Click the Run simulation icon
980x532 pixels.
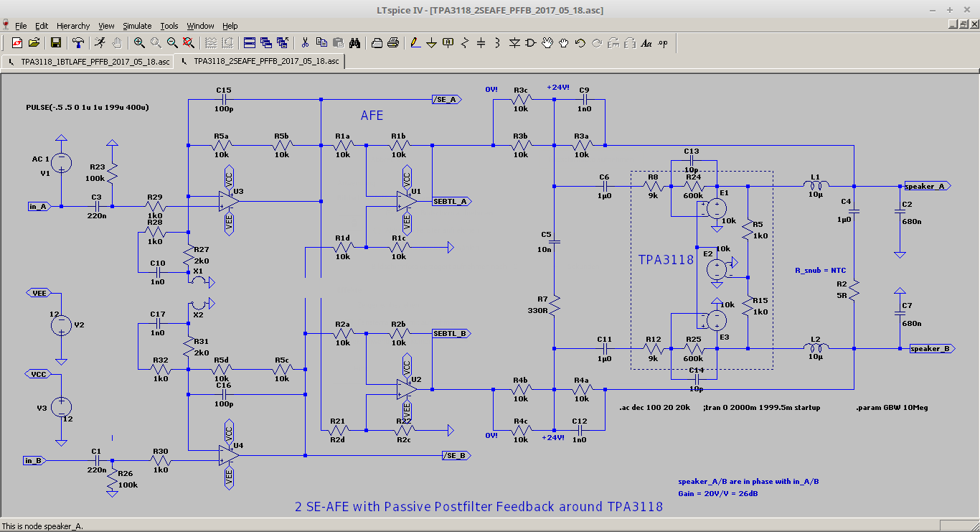tap(100, 43)
